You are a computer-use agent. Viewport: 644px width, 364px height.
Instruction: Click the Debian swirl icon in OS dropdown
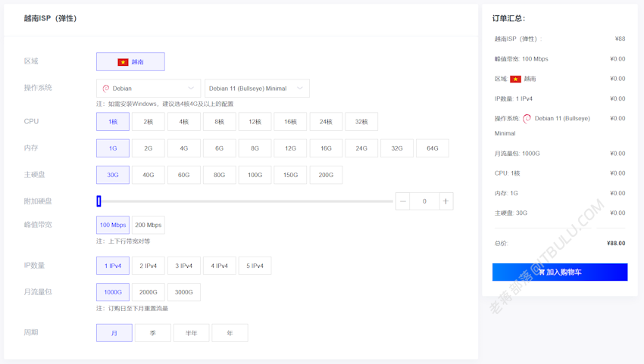[106, 89]
